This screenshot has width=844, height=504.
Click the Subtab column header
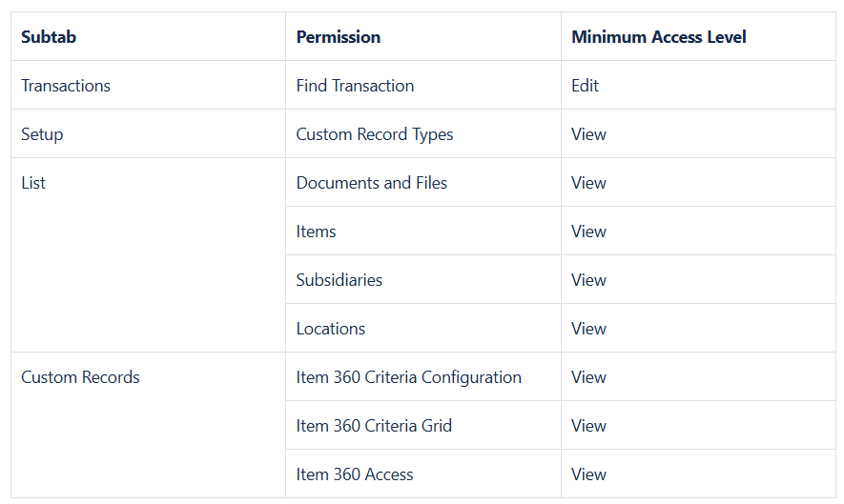[x=49, y=37]
